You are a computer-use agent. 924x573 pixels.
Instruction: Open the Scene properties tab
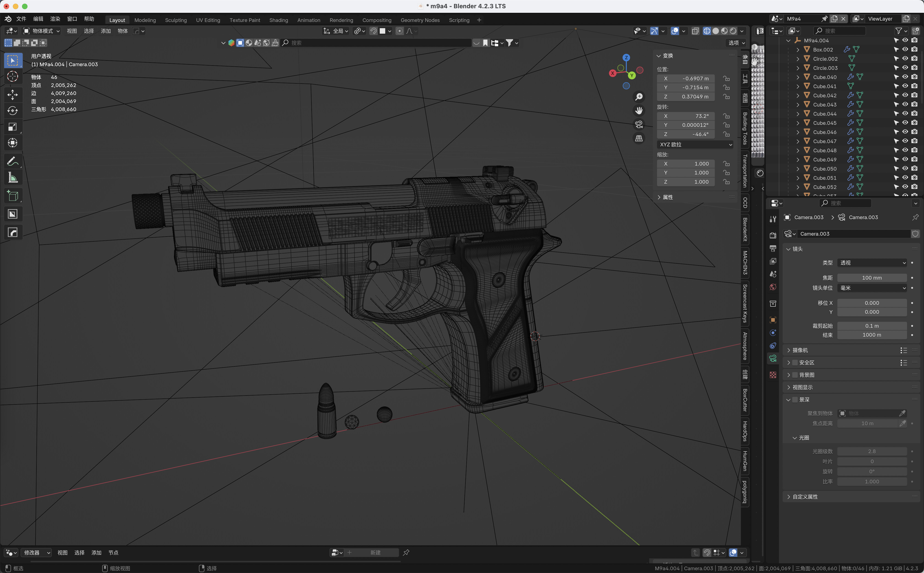(773, 274)
